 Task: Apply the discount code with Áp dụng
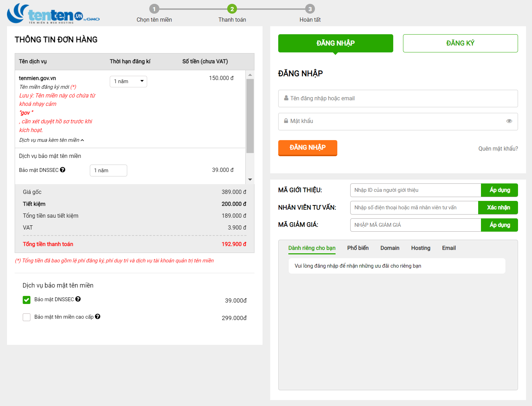(x=499, y=225)
